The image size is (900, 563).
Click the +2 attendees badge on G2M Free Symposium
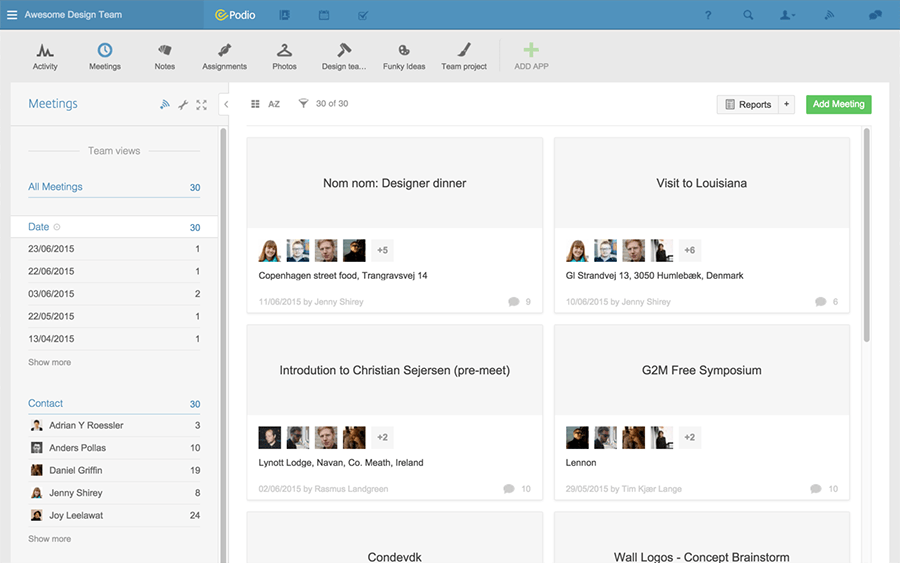point(689,437)
